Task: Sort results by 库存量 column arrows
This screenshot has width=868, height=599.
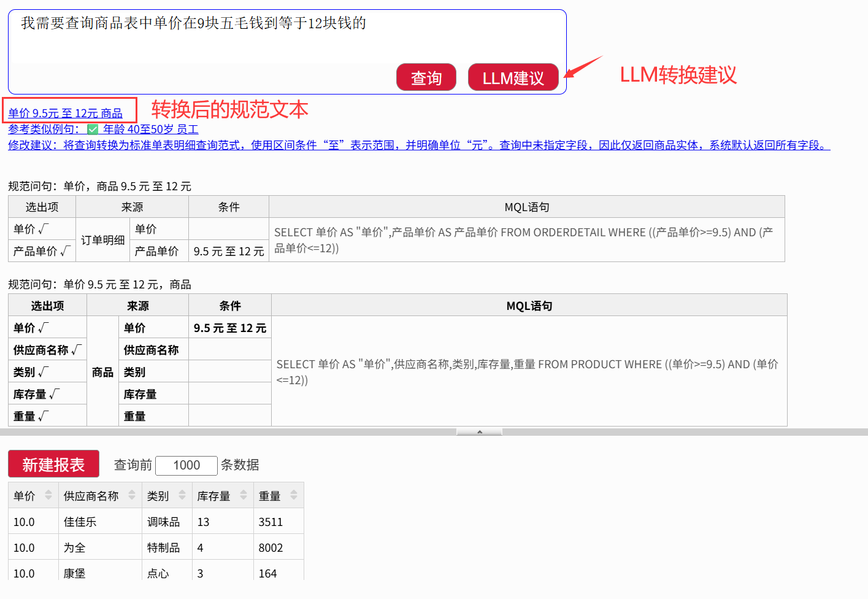Action: (x=244, y=495)
